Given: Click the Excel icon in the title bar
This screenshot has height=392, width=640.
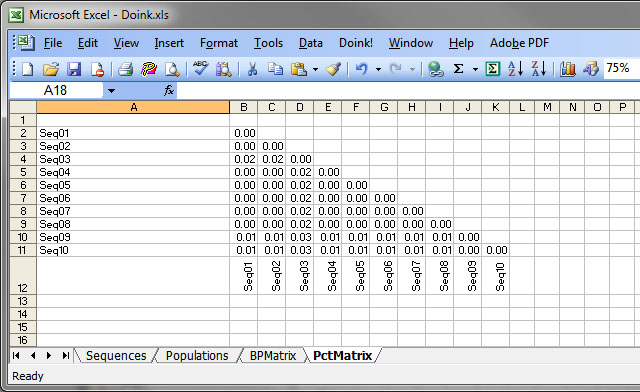Looking at the screenshot, I should (16, 15).
